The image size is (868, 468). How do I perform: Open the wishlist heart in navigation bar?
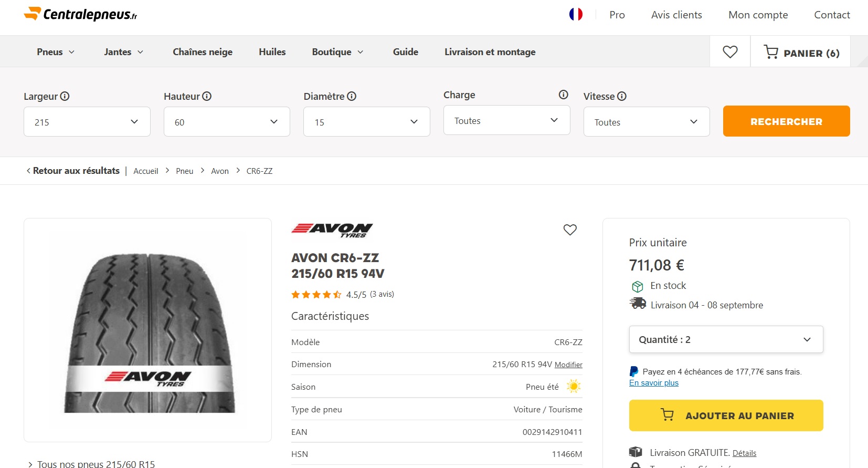(x=730, y=51)
